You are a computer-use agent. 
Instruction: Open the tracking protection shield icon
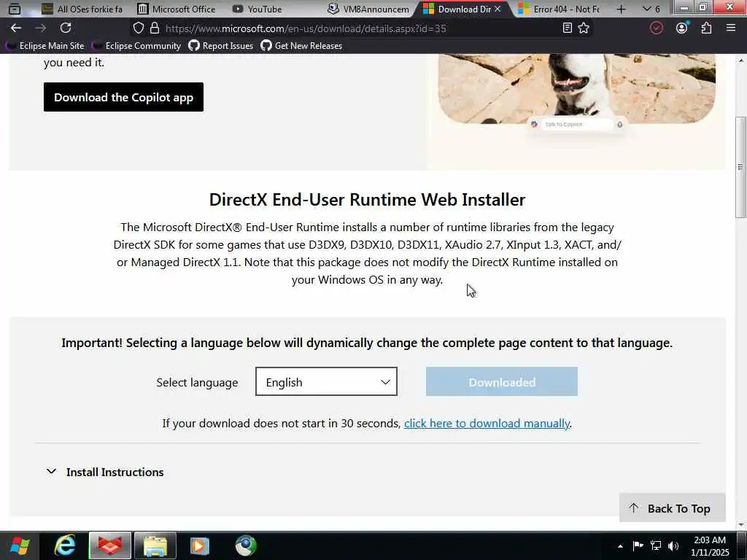coord(138,28)
